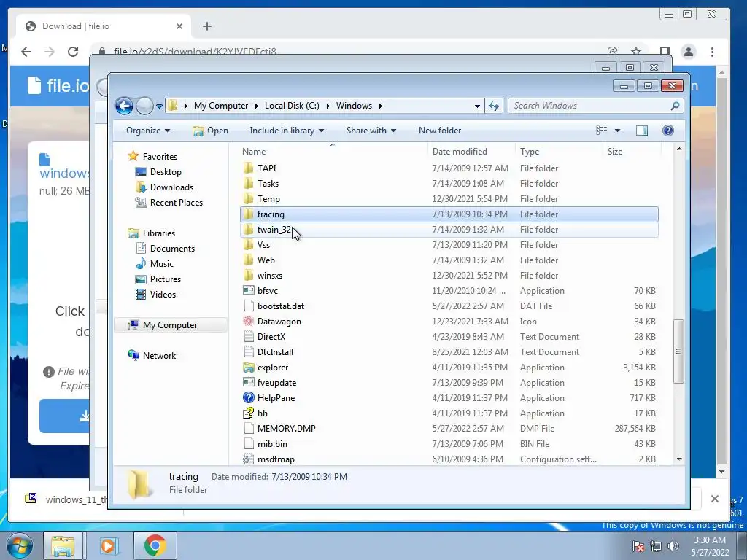Screen dimensions: 747x560
Task: Open the Organize menu
Action: pos(147,131)
